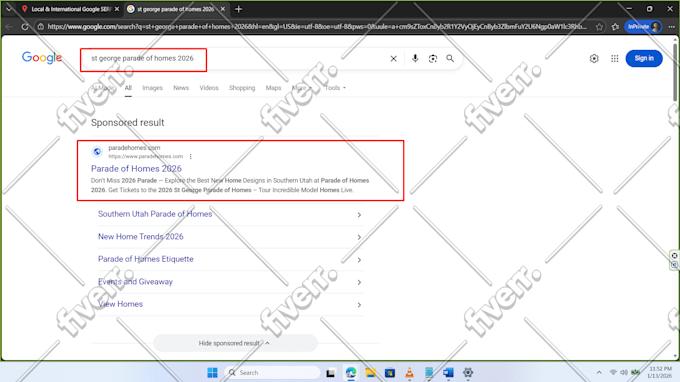This screenshot has height=382, width=680.
Task: Open File Explorer from the taskbar
Action: (x=370, y=372)
